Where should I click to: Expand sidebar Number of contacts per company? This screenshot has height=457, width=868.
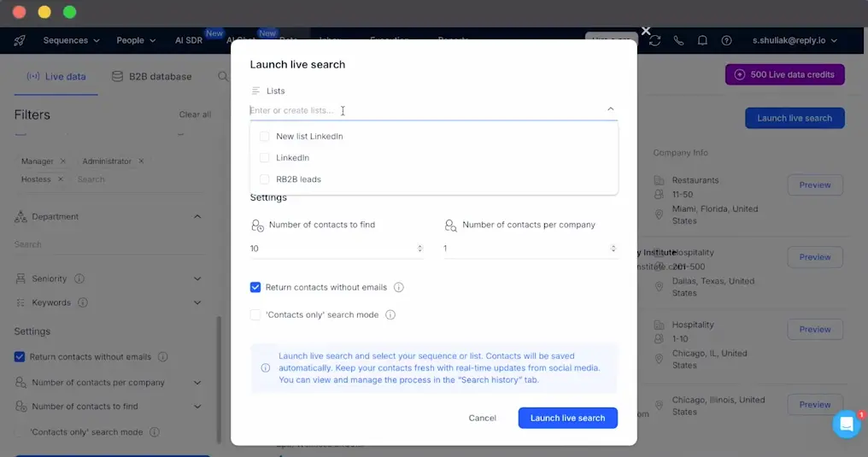pyautogui.click(x=197, y=383)
